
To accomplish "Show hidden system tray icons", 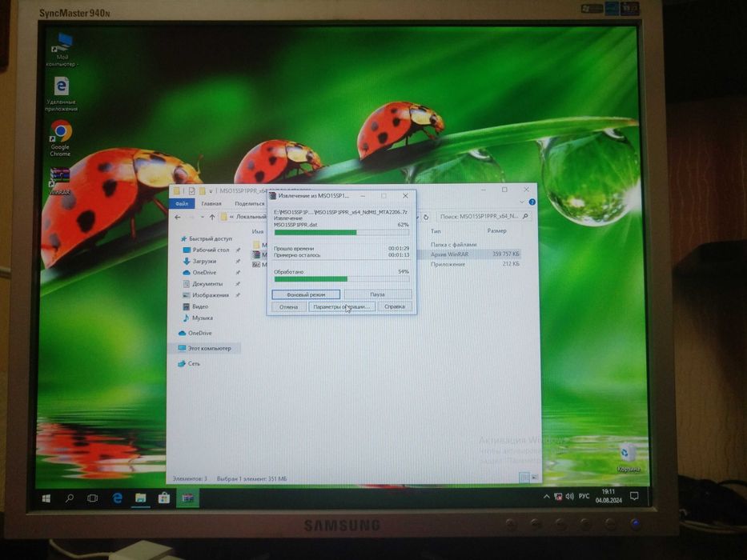I will (x=546, y=497).
